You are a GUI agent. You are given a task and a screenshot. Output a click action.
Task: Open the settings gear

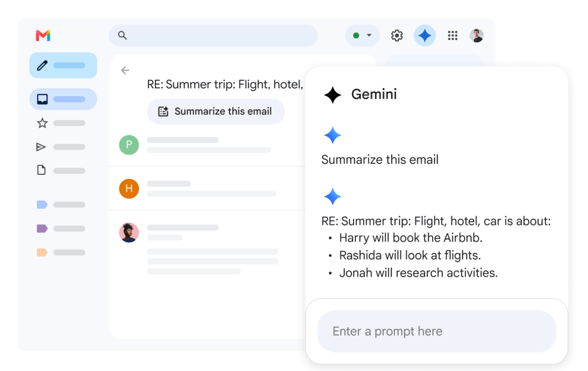[397, 36]
